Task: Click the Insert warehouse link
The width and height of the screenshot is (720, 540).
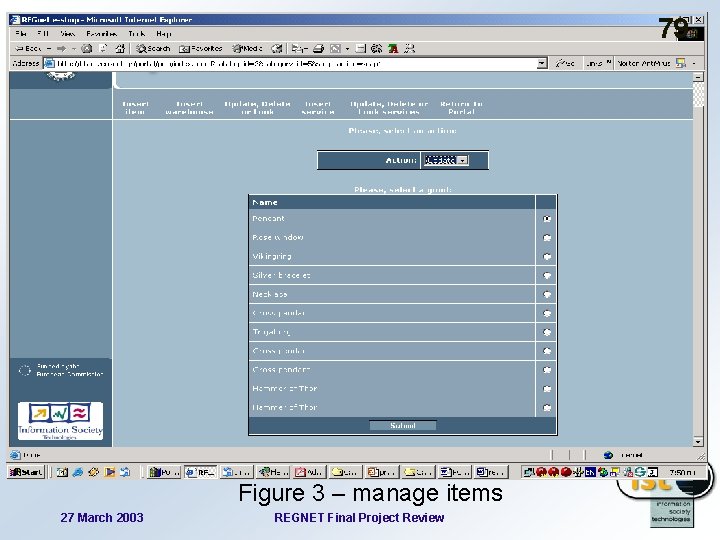Action: [x=189, y=108]
